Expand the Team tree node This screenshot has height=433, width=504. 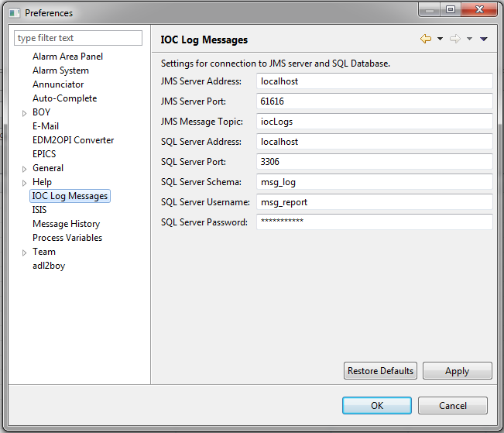(24, 253)
